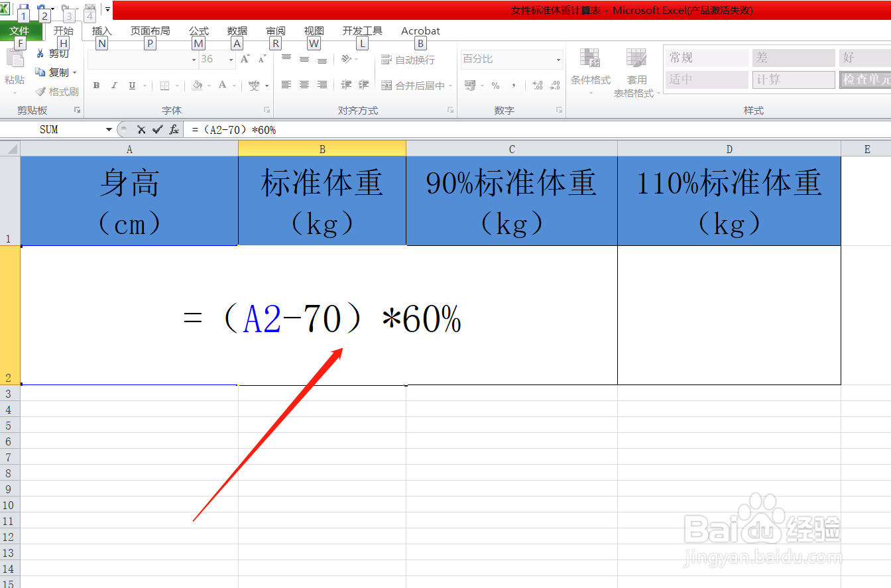The height and width of the screenshot is (588, 891).
Task: Open Conditional Formatting (条件格式) menu
Action: (x=590, y=72)
